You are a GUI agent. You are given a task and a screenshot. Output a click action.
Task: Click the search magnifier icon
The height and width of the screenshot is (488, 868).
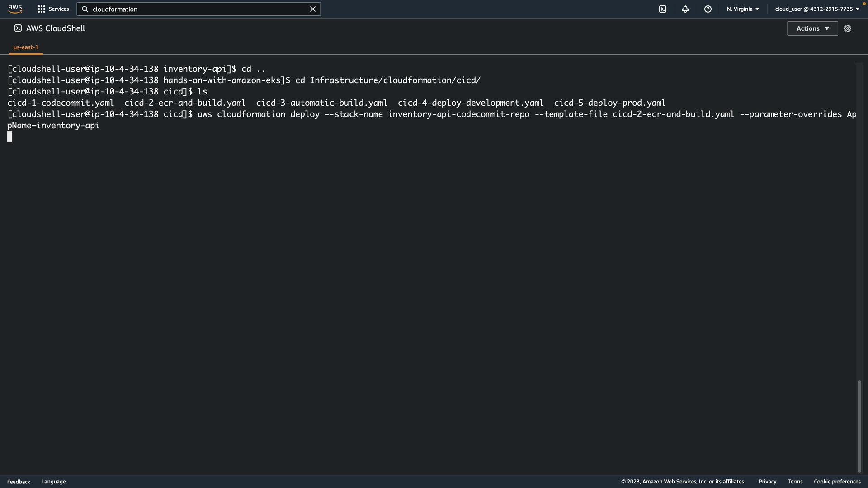click(x=85, y=9)
